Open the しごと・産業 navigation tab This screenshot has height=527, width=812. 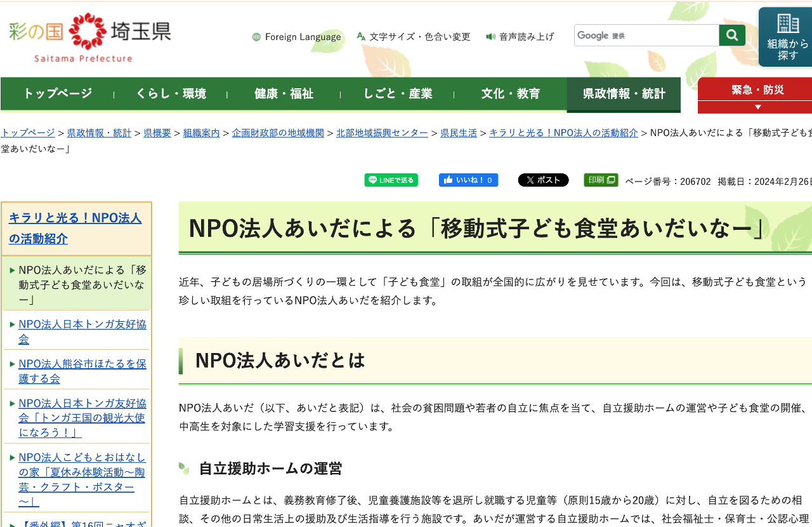(x=397, y=94)
